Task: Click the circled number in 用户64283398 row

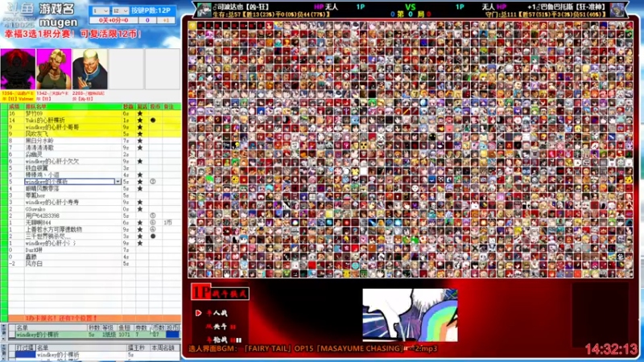Action: click(153, 216)
